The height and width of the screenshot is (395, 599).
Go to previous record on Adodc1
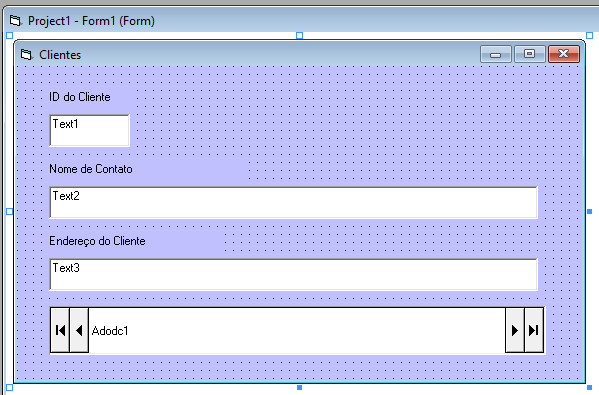[x=79, y=330]
